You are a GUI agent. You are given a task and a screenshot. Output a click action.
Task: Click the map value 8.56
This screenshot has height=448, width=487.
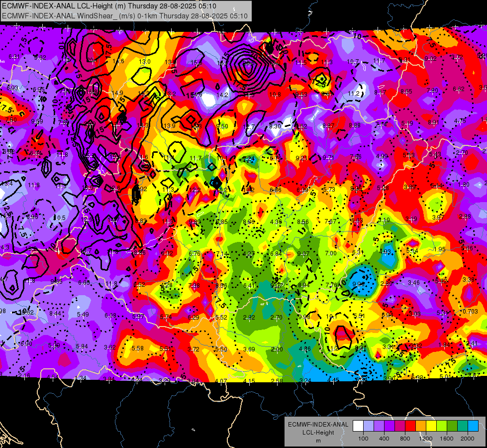(303, 222)
